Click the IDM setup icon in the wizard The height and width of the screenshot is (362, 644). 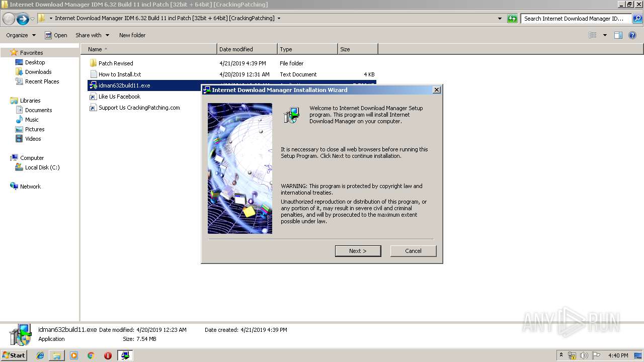[291, 115]
